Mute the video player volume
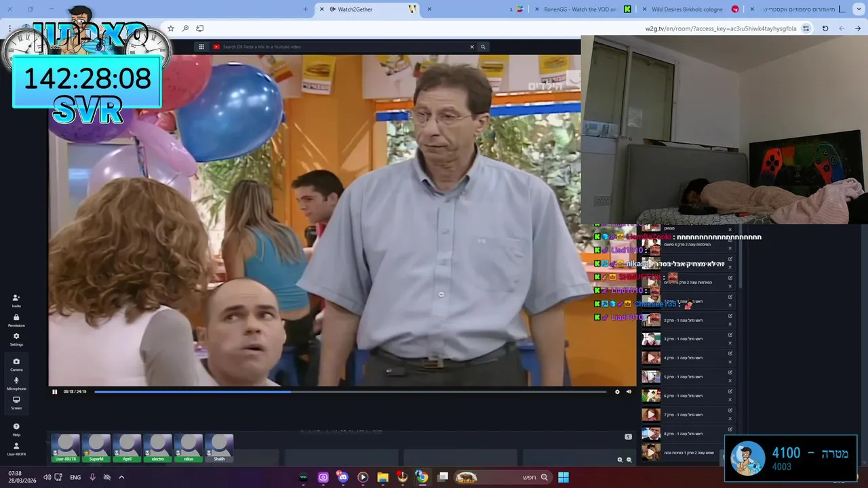The image size is (868, 488). (629, 392)
